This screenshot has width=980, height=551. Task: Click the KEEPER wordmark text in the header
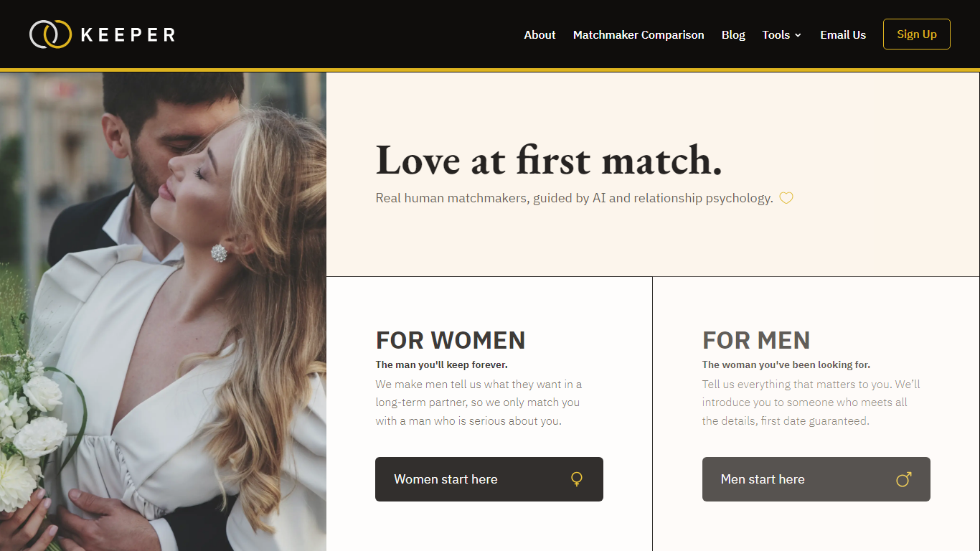[x=128, y=34]
